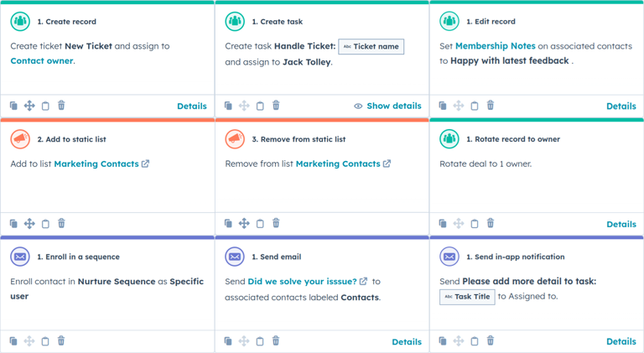Viewport: 644px width, 353px height.
Task: Delete the Create record action card
Action: [61, 106]
